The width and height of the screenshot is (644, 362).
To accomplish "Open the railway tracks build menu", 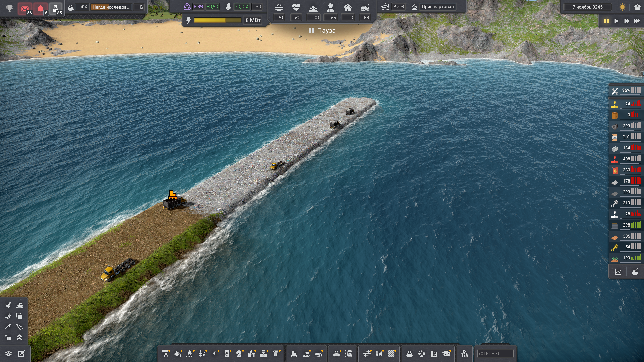I will (x=336, y=354).
